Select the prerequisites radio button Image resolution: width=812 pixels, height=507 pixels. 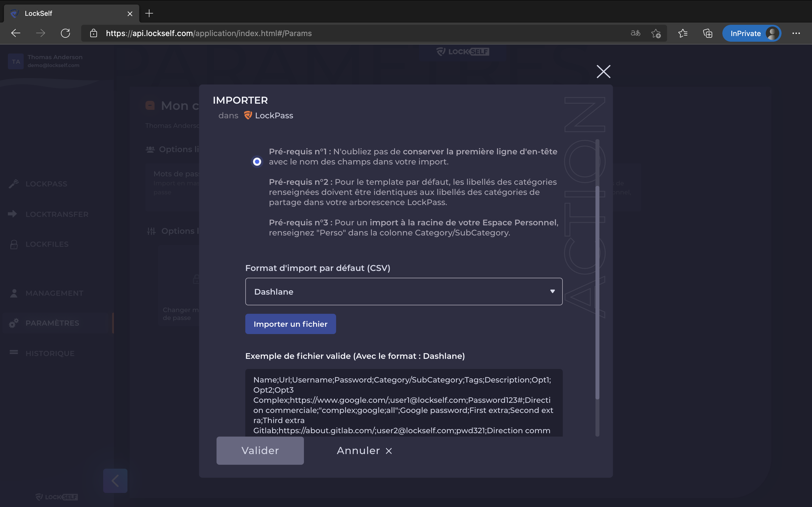(257, 162)
